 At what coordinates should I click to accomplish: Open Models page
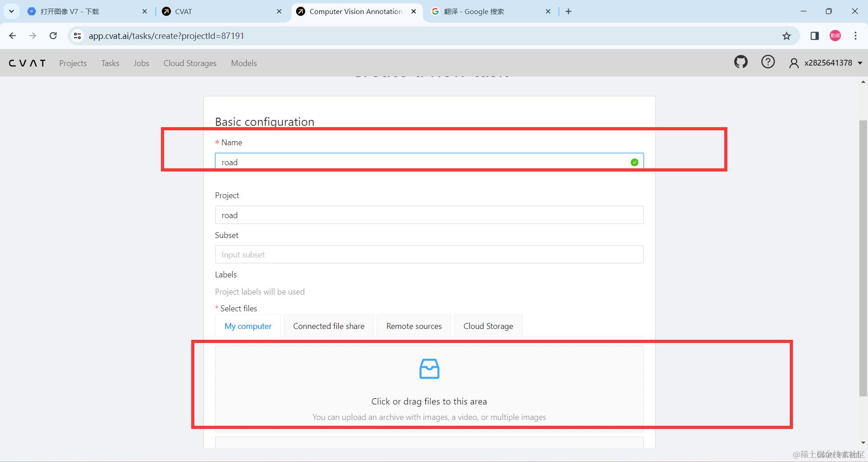tap(244, 63)
